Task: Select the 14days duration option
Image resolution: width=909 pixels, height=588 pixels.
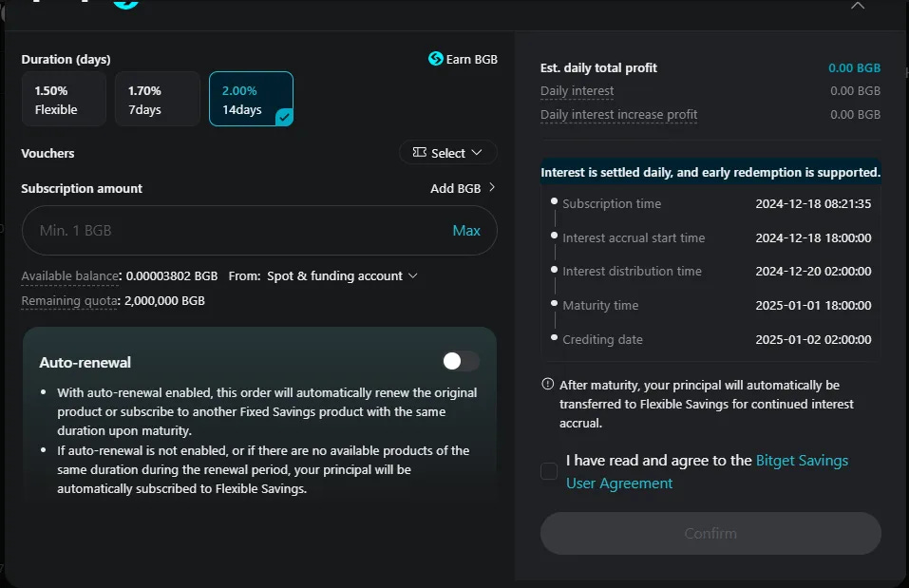Action: pos(251,98)
